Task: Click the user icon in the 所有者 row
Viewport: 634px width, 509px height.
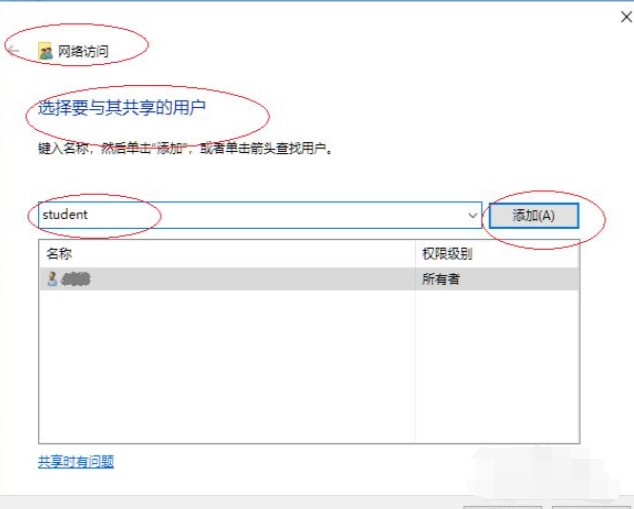Action: click(52, 279)
